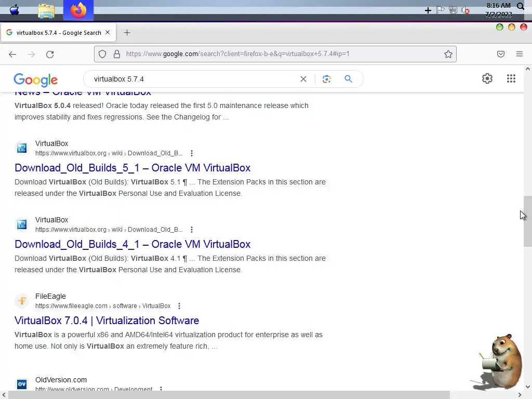This screenshot has width=532, height=399.
Task: Click VirtualBox favicon of Old_Builds_5_1 result
Action: (x=22, y=148)
